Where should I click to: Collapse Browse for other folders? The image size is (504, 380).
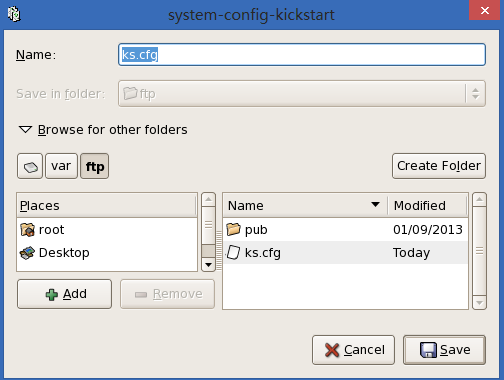tap(25, 130)
